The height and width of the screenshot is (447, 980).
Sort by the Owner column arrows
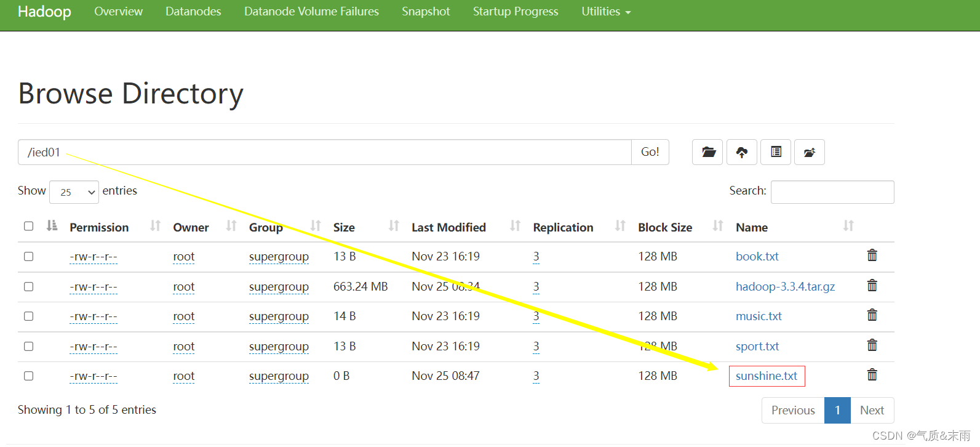231,227
